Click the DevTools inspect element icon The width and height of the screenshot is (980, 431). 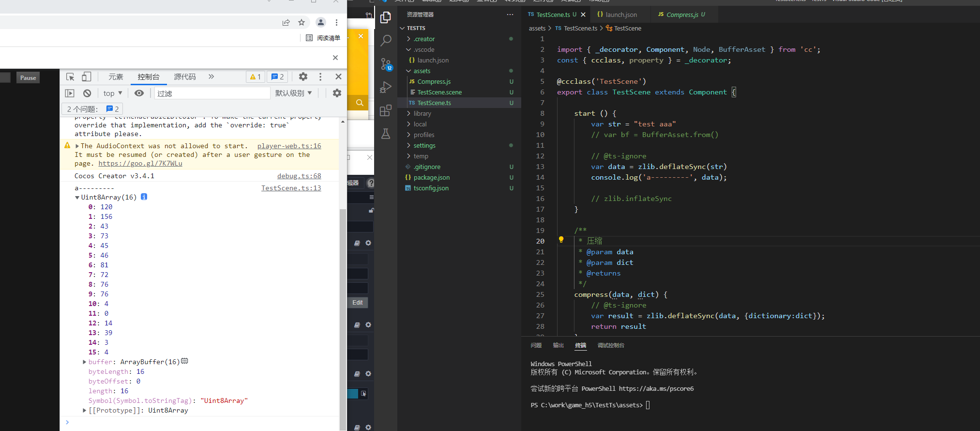(x=70, y=77)
